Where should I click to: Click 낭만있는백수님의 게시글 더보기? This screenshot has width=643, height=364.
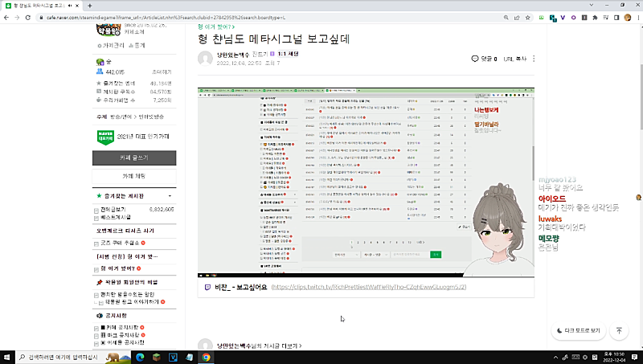click(259, 346)
